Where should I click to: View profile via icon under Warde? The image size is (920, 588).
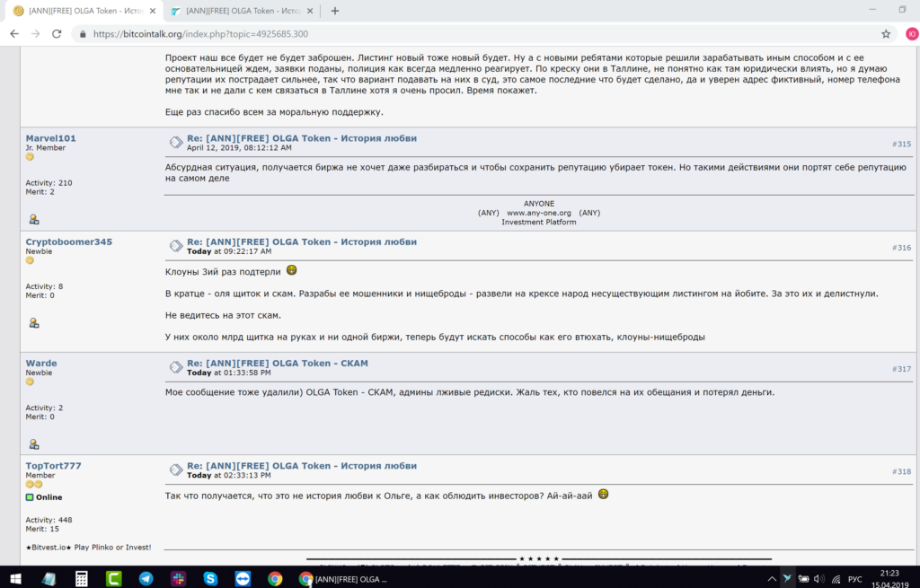tap(34, 444)
